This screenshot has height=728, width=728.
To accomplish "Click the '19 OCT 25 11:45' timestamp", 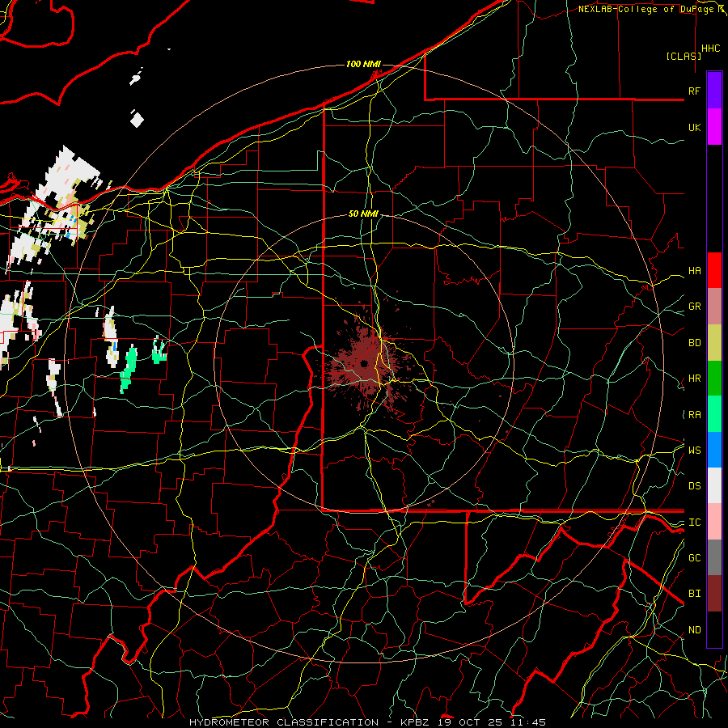I will pyautogui.click(x=493, y=722).
